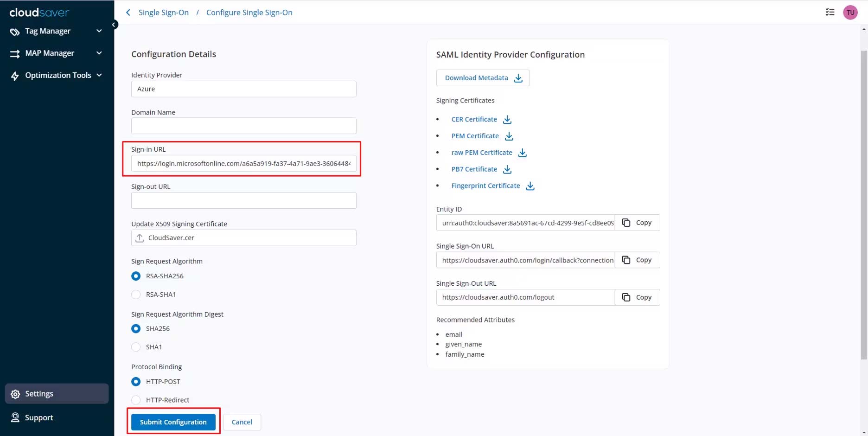The width and height of the screenshot is (868, 436).
Task: Open Support in the sidebar
Action: 39,417
